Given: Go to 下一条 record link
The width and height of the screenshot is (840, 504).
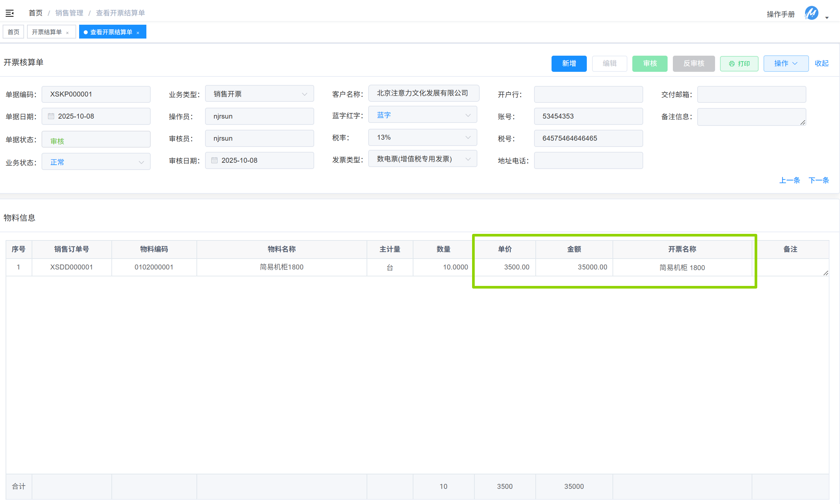Looking at the screenshot, I should [818, 180].
